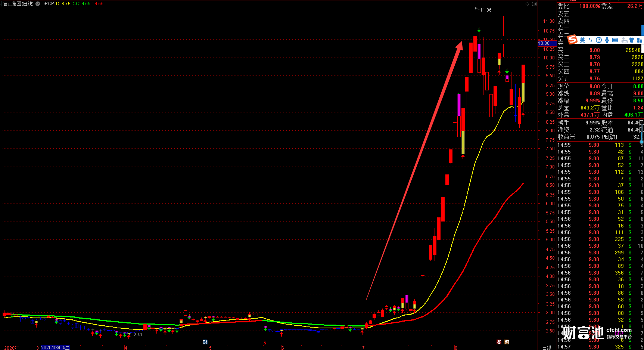Click the 净资 value 2.32
This screenshot has width=644, height=350.
point(595,130)
